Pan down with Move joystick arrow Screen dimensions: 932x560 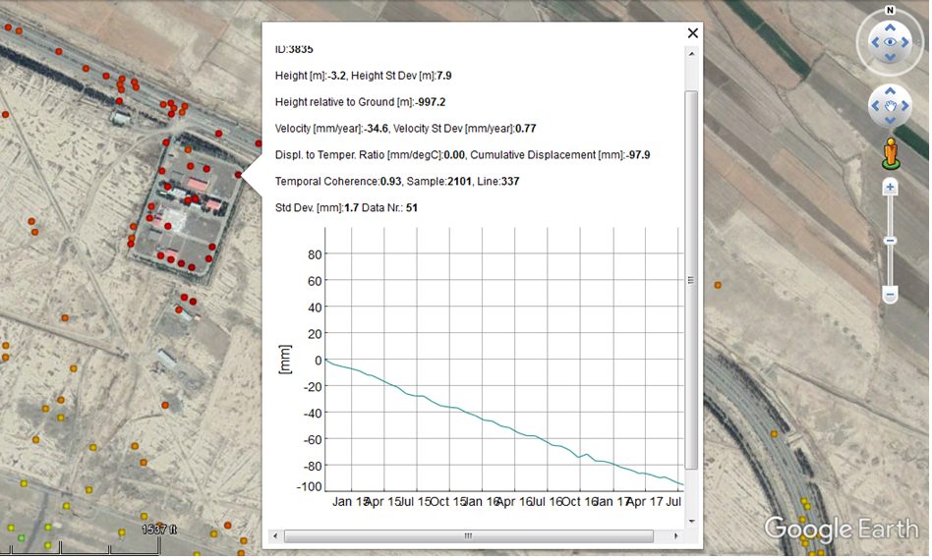[x=891, y=120]
